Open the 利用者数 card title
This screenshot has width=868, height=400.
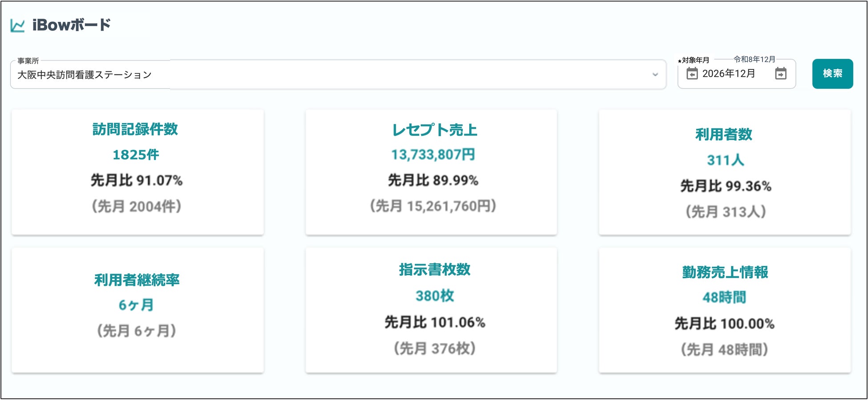724,134
